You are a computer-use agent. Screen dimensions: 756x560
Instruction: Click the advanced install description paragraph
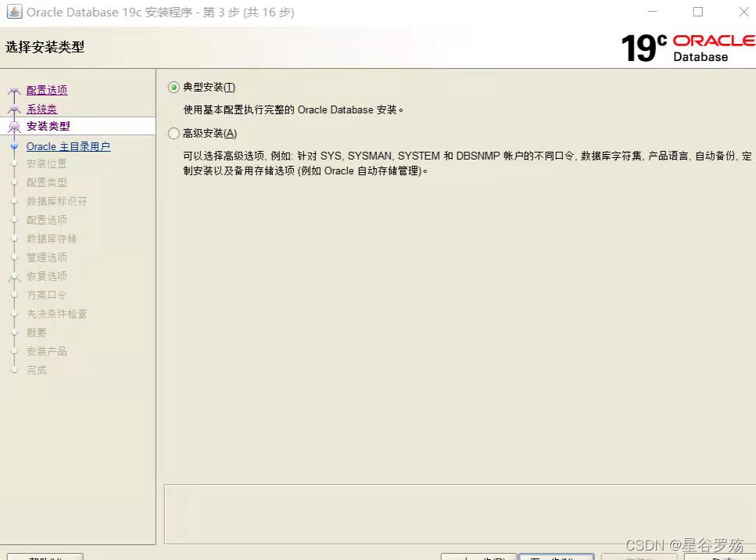point(468,163)
